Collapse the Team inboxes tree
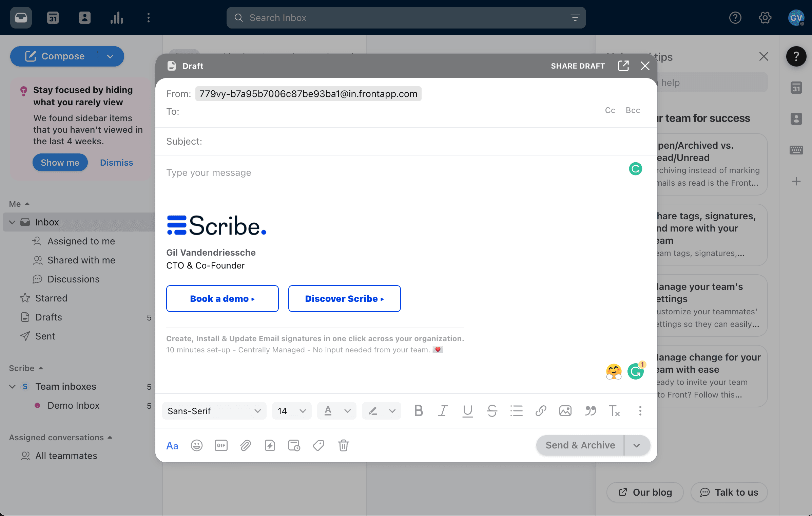 tap(12, 387)
